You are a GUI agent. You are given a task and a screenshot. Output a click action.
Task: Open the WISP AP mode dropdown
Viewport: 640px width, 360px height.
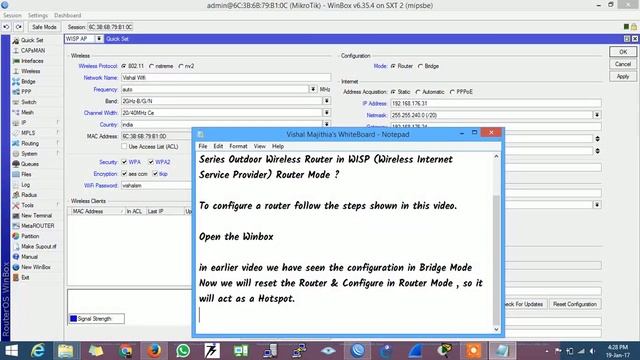(x=99, y=39)
